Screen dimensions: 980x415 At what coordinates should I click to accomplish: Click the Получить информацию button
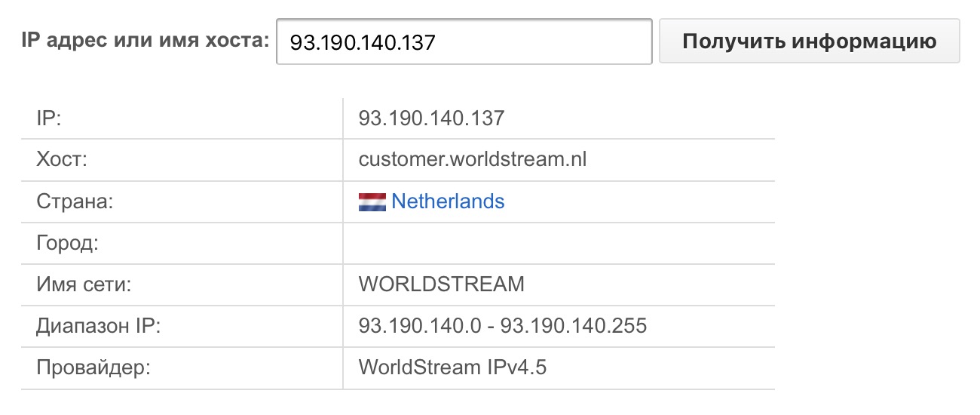coord(809,41)
